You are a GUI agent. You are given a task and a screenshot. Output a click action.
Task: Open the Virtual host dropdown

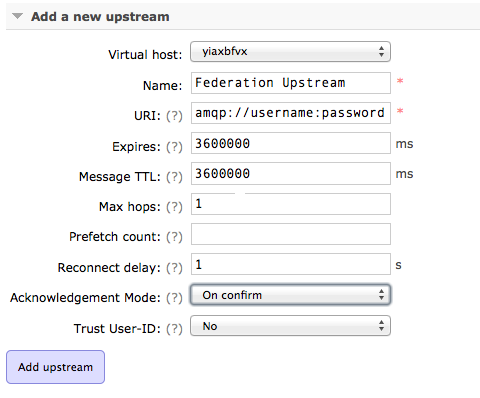(290, 52)
